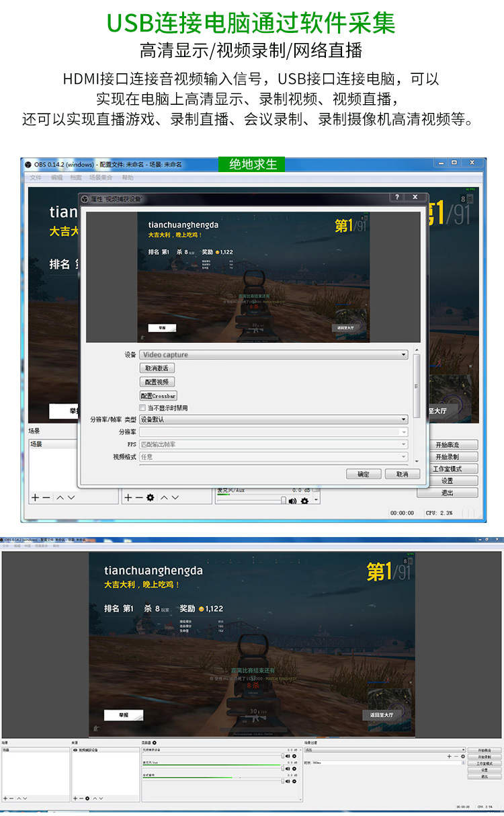Open 视频格式 dropdown showing 任意
The height and width of the screenshot is (816, 504).
274,456
